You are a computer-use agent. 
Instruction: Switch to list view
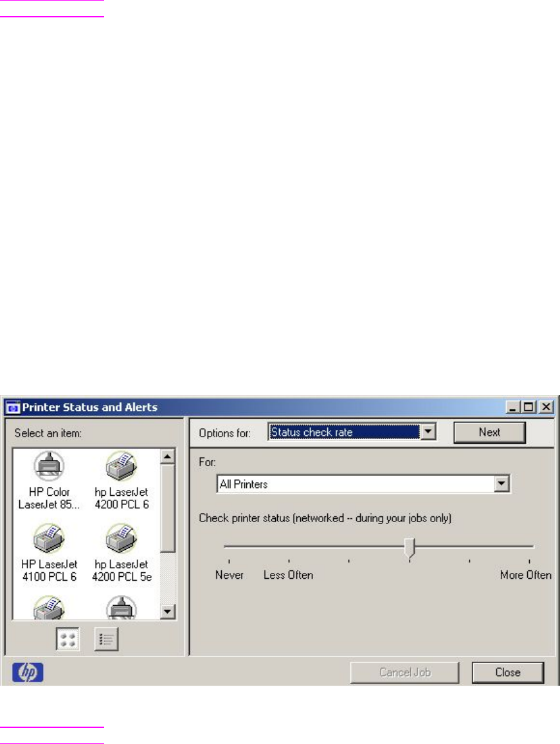[x=106, y=639]
